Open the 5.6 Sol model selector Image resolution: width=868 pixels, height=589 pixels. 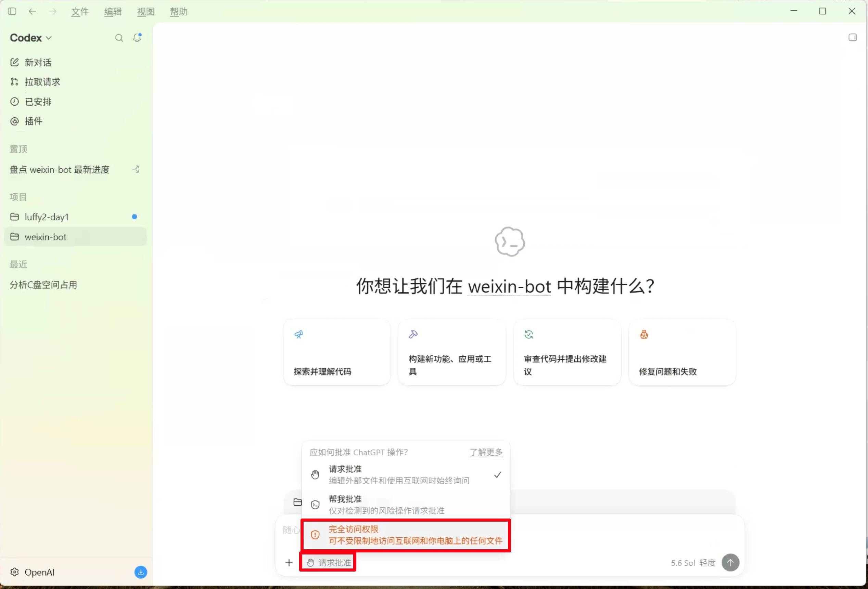(x=693, y=563)
